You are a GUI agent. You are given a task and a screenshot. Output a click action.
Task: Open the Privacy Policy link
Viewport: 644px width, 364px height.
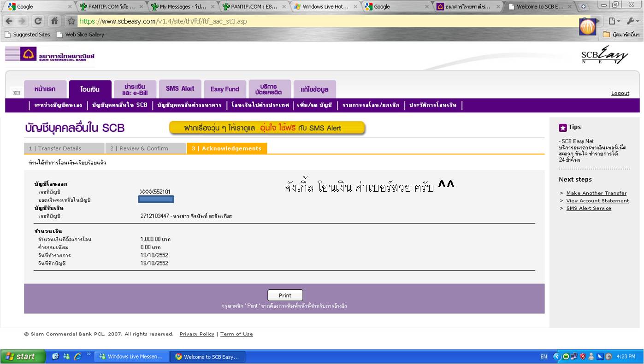[197, 334]
